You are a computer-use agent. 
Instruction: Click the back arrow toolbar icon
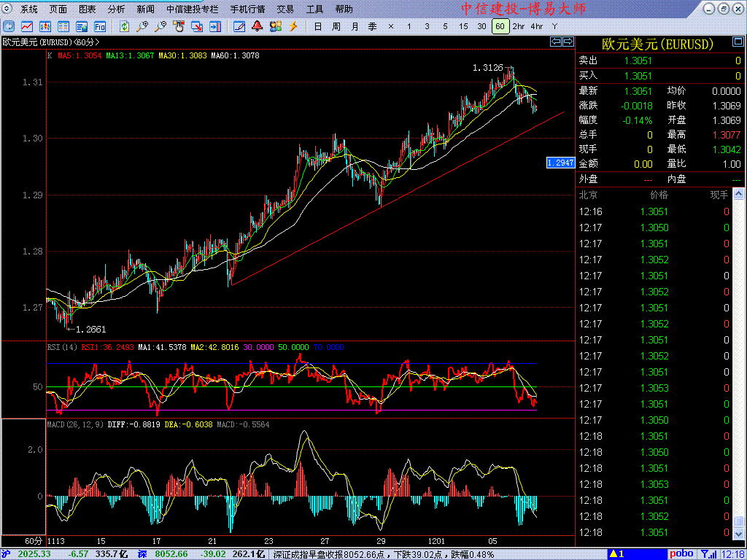(9, 26)
